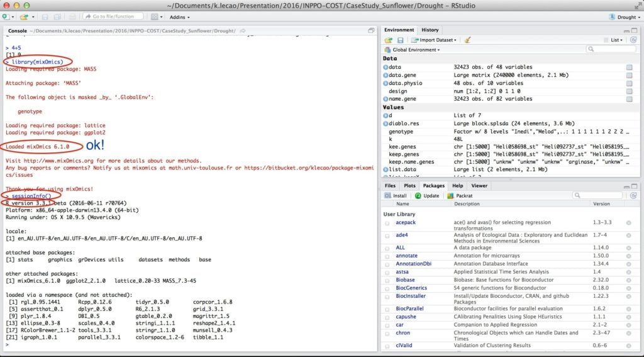Click the Packrat button

pos(460,196)
